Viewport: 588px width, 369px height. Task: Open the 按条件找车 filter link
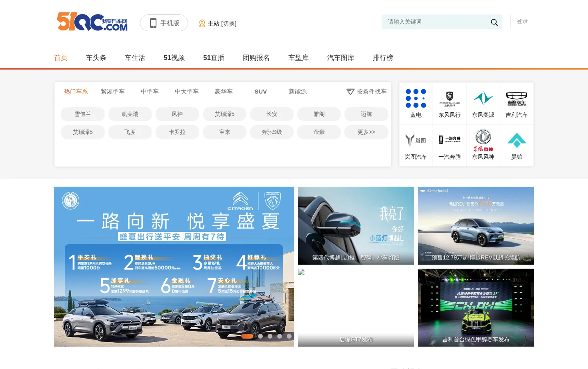366,92
